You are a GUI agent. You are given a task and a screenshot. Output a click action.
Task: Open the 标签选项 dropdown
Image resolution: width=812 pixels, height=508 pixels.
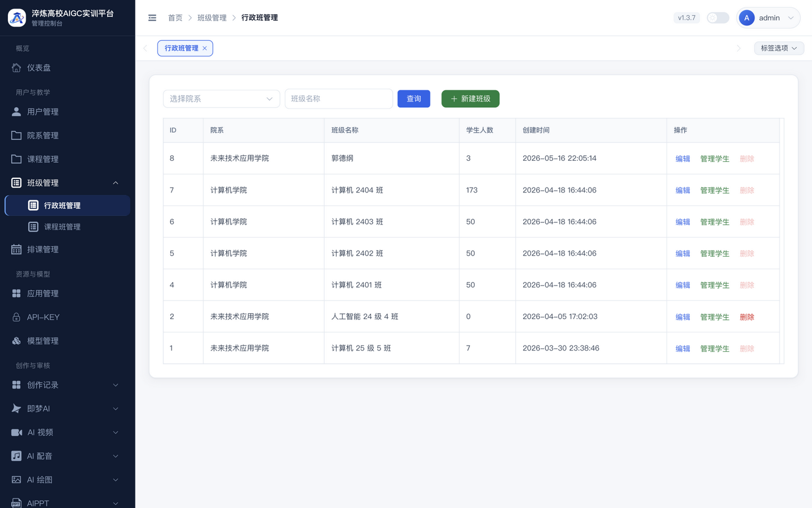tap(779, 49)
